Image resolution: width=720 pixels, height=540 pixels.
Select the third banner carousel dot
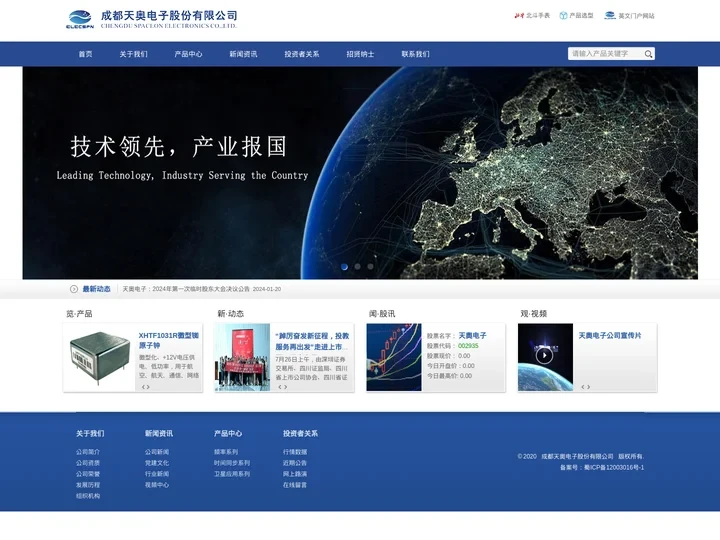click(370, 266)
